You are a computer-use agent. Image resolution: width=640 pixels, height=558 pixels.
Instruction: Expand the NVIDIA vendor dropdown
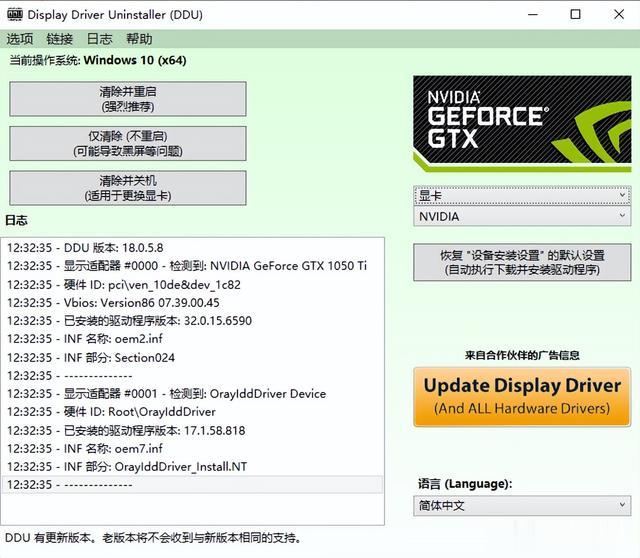pos(522,216)
